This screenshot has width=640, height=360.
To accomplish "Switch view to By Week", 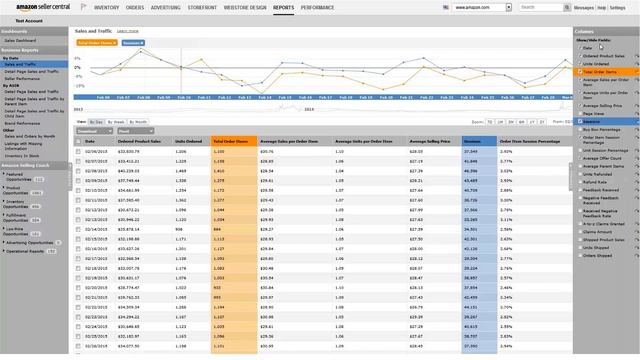I will (116, 122).
